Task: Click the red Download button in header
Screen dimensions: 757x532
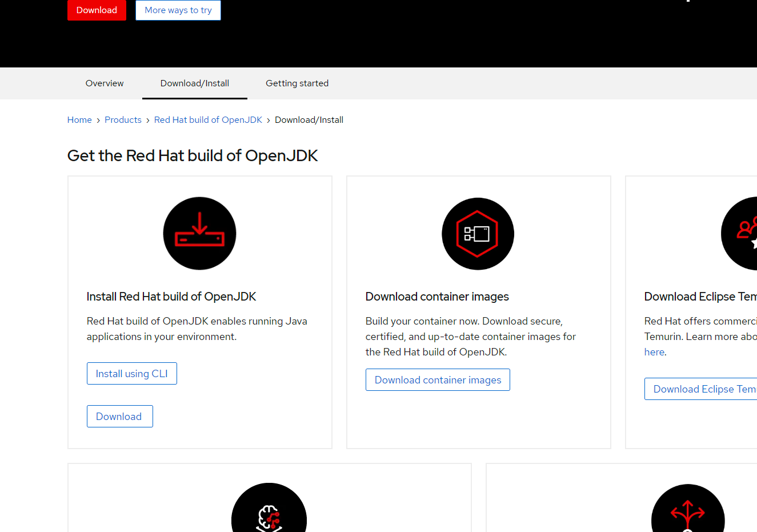Action: tap(97, 10)
